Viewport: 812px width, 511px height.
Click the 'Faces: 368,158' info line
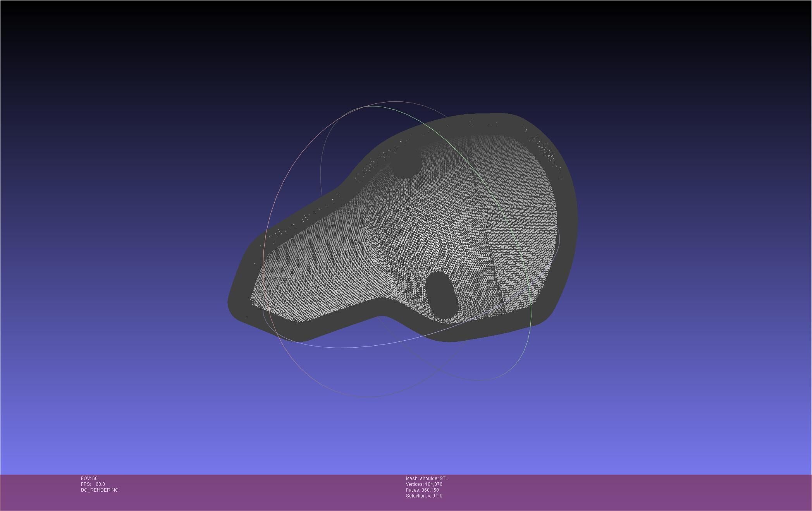point(422,490)
